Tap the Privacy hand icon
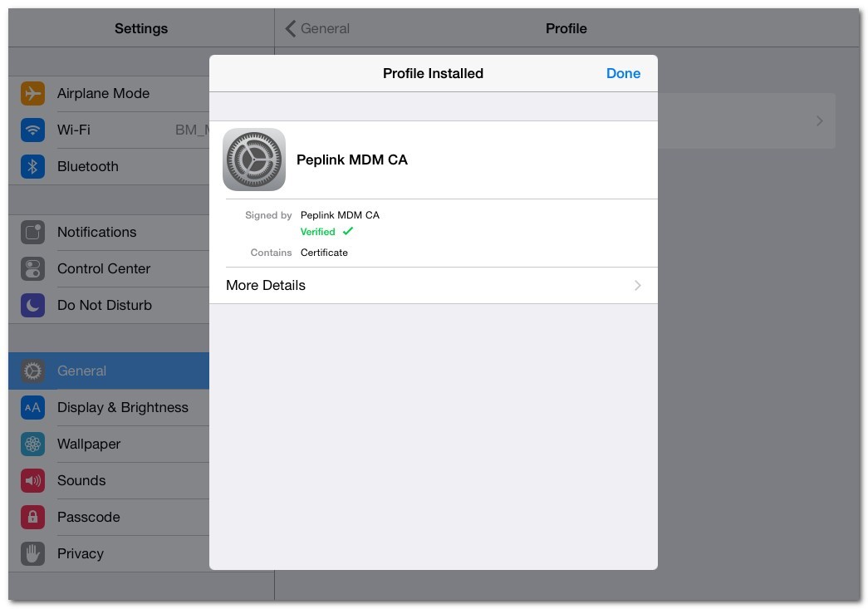This screenshot has width=868, height=609. click(32, 554)
